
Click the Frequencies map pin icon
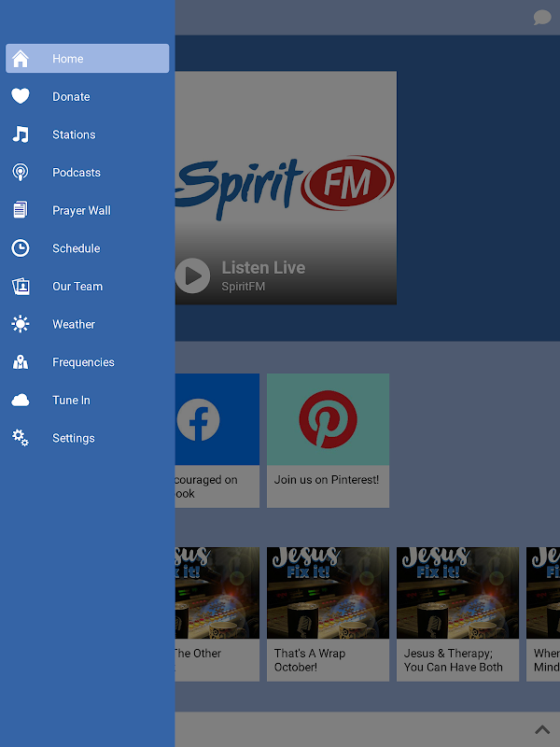[x=21, y=362]
